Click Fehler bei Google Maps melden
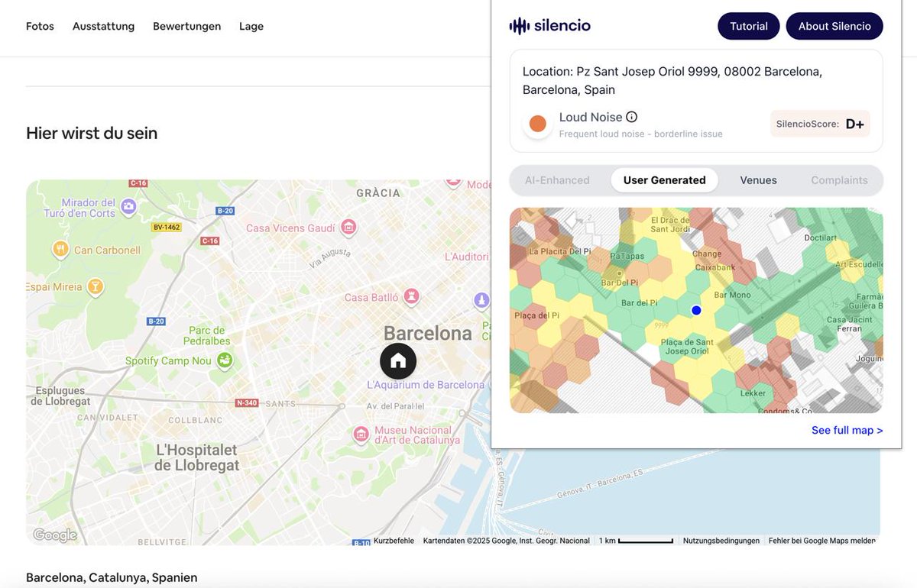This screenshot has height=588, width=917. point(821,541)
